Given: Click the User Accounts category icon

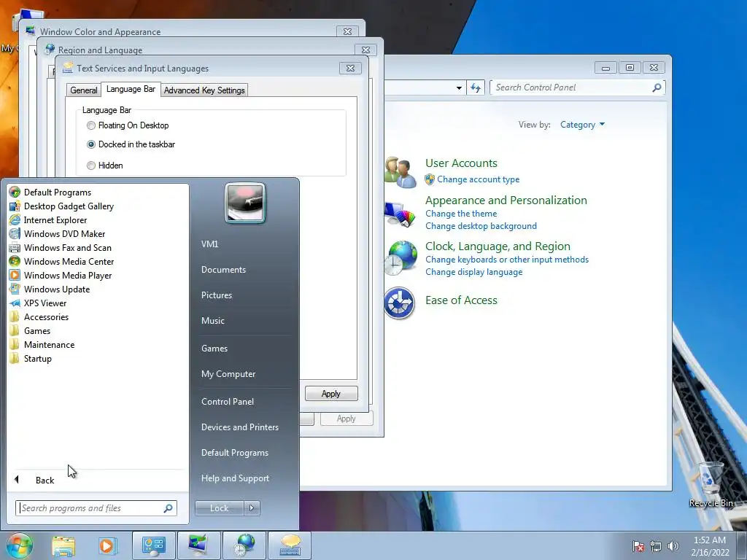Looking at the screenshot, I should click(400, 172).
